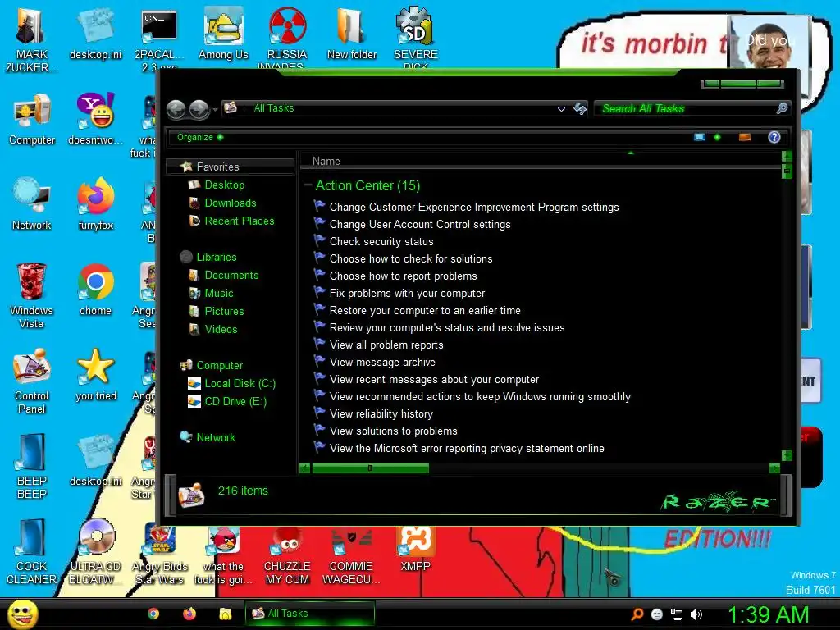Image resolution: width=840 pixels, height=630 pixels.
Task: Toggle the preview pane icon
Action: pos(745,137)
